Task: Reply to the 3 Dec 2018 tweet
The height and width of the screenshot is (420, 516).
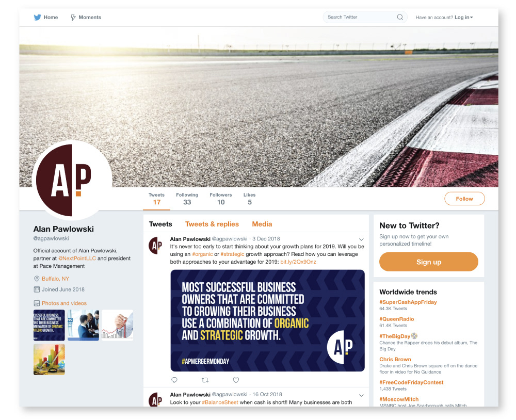Action: (x=174, y=380)
